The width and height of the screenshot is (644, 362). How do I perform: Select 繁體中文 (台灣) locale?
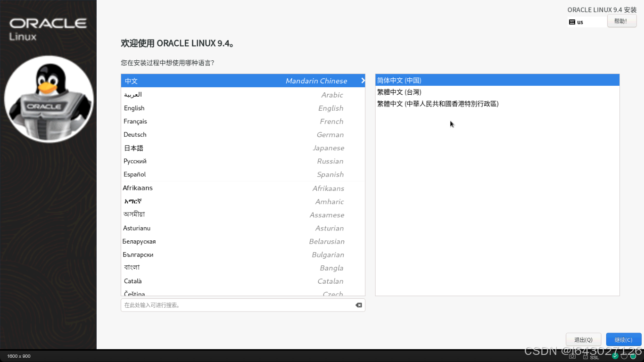[497, 92]
